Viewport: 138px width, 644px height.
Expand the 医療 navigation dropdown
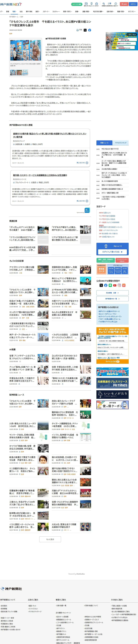point(77,11)
